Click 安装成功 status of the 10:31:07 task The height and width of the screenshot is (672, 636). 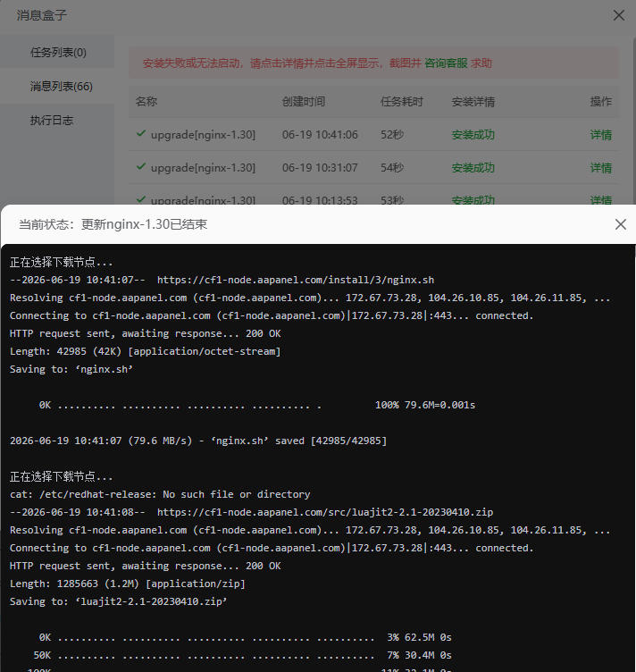click(473, 168)
